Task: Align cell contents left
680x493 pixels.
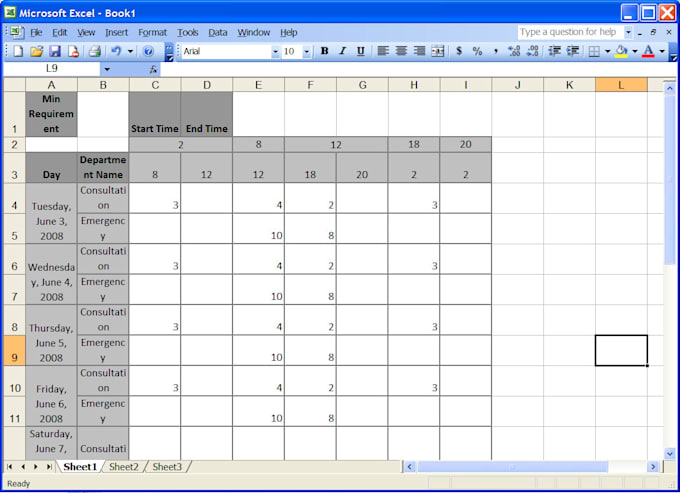Action: pyautogui.click(x=382, y=51)
